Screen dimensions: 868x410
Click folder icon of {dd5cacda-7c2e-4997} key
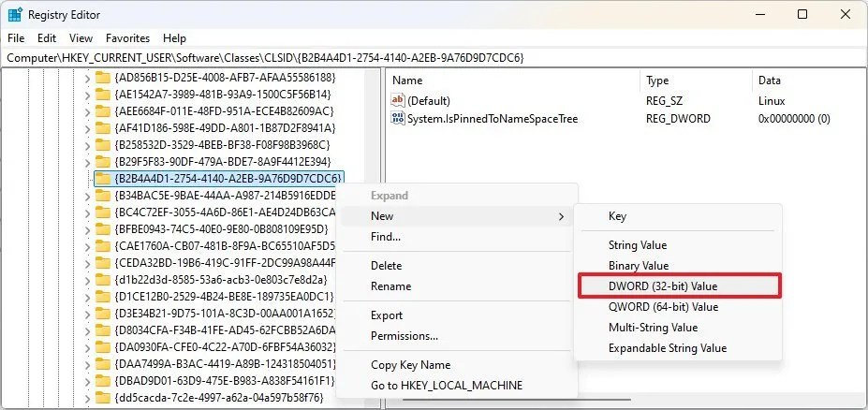(102, 398)
